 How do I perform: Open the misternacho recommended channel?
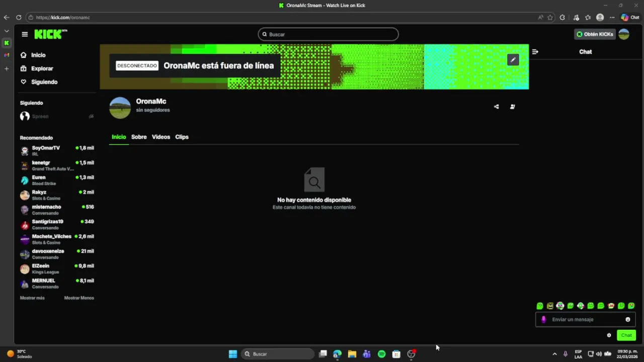click(57, 210)
